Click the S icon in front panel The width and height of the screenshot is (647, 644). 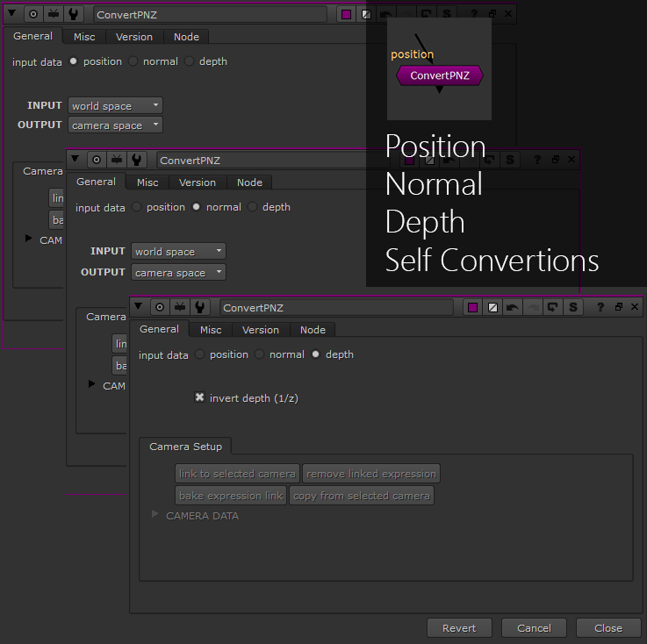(572, 307)
